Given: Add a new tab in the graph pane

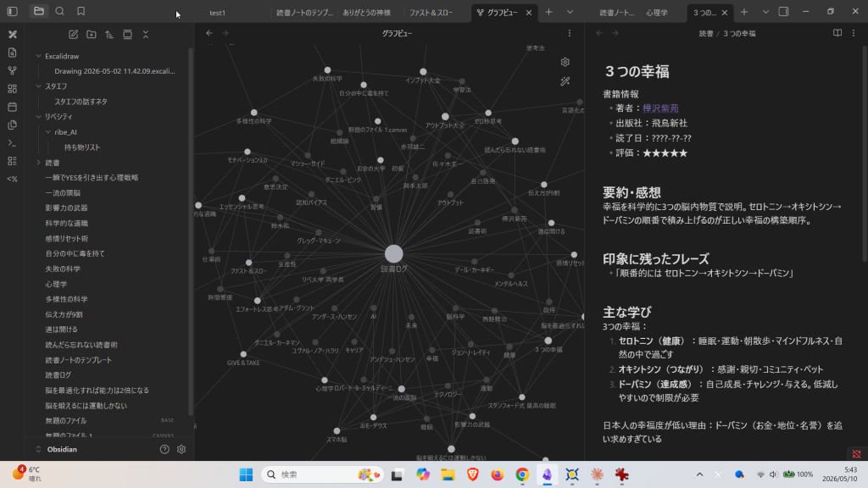Looking at the screenshot, I should point(548,12).
